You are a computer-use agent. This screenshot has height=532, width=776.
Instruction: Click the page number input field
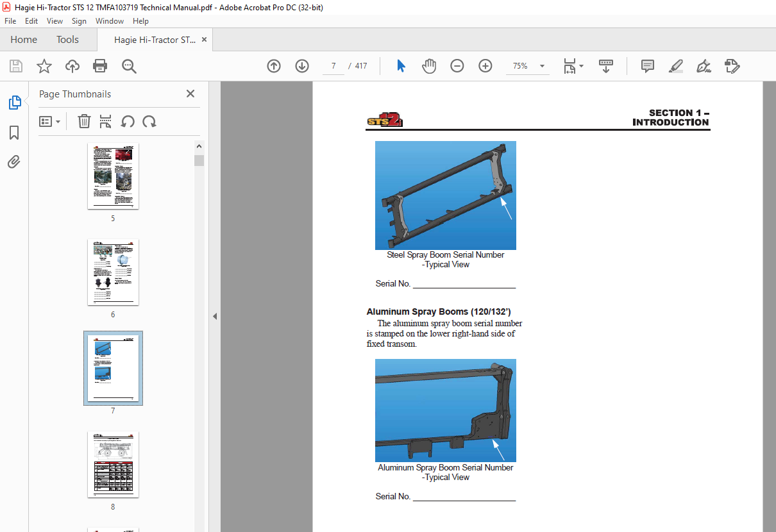333,66
